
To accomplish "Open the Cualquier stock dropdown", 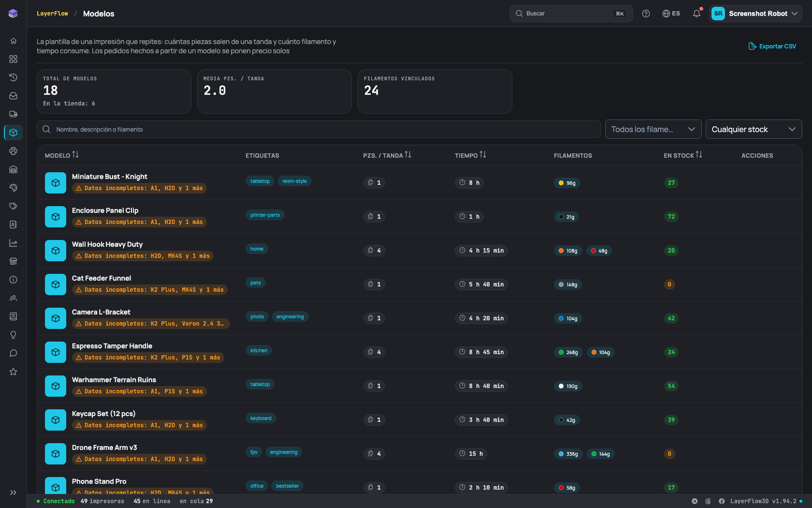I will pos(754,129).
